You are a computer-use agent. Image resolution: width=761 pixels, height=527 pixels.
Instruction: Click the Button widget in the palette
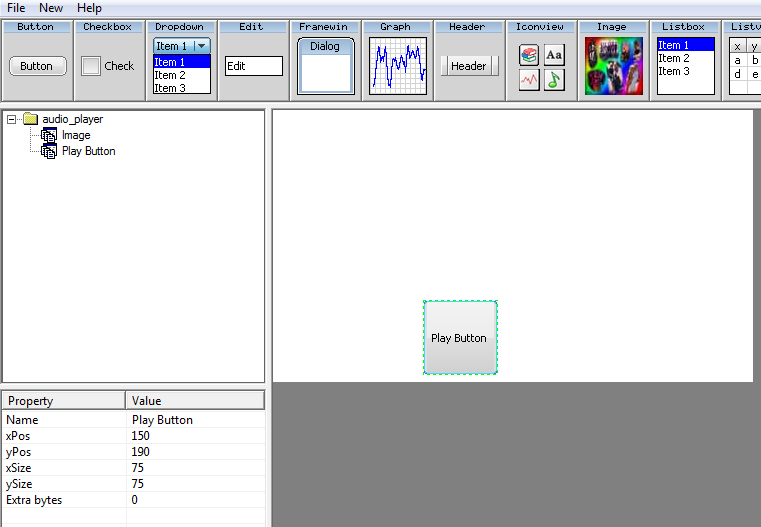(x=37, y=66)
